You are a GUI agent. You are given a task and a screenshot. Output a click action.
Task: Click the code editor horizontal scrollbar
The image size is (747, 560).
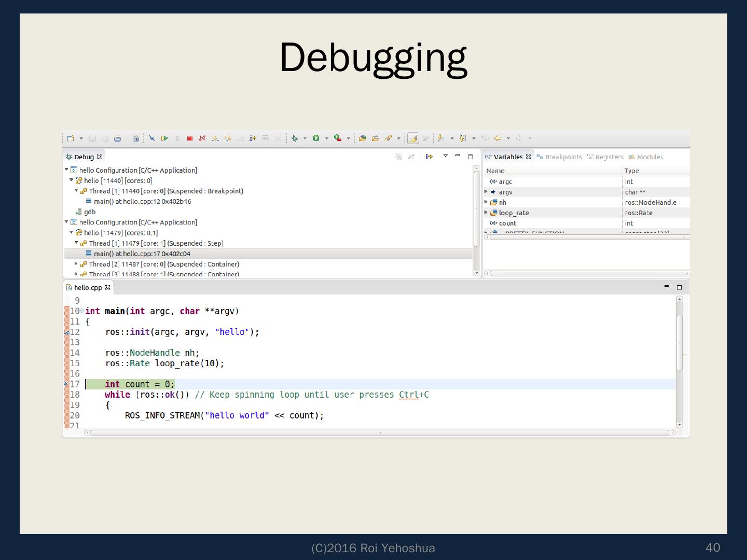379,432
